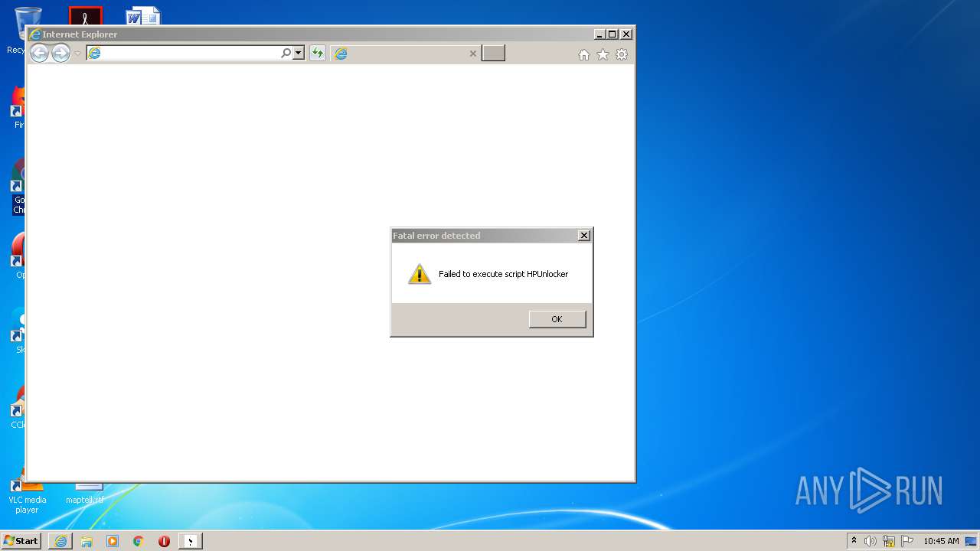Viewport: 980px width, 551px height.
Task: Expand the address bar autocomplete dropdown arrow
Action: (x=299, y=53)
